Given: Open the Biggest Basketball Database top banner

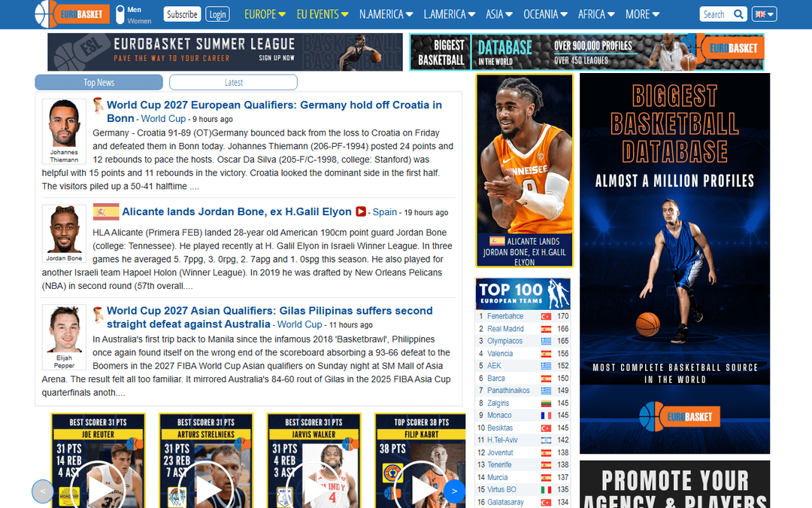Looking at the screenshot, I should pyautogui.click(x=586, y=52).
